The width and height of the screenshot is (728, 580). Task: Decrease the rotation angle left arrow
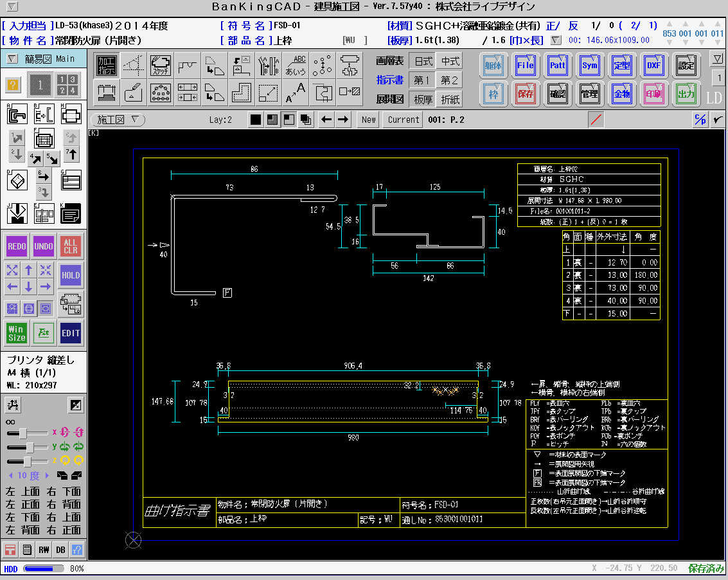pyautogui.click(x=11, y=475)
